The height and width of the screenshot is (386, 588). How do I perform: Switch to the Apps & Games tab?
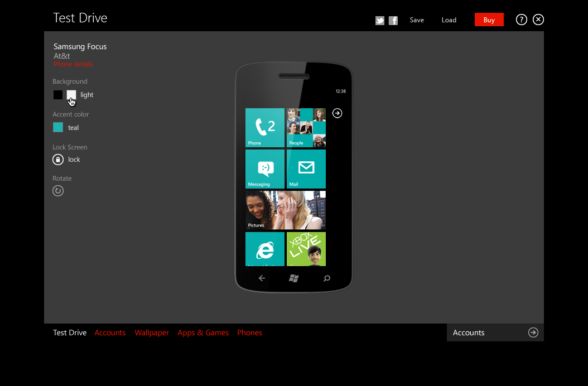203,333
